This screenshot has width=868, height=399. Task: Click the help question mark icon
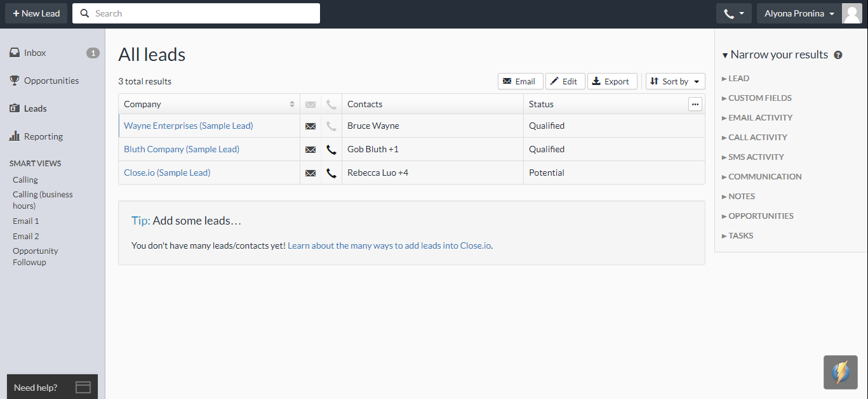pyautogui.click(x=838, y=55)
